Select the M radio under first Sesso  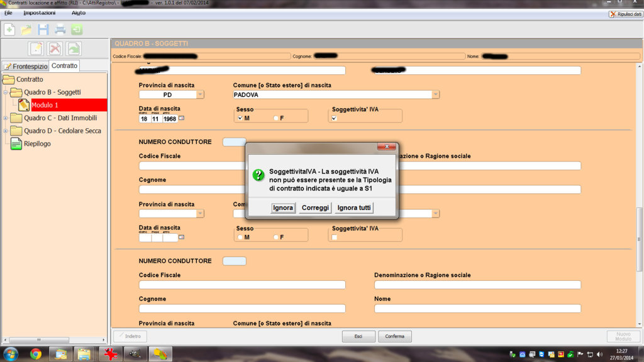pyautogui.click(x=240, y=118)
